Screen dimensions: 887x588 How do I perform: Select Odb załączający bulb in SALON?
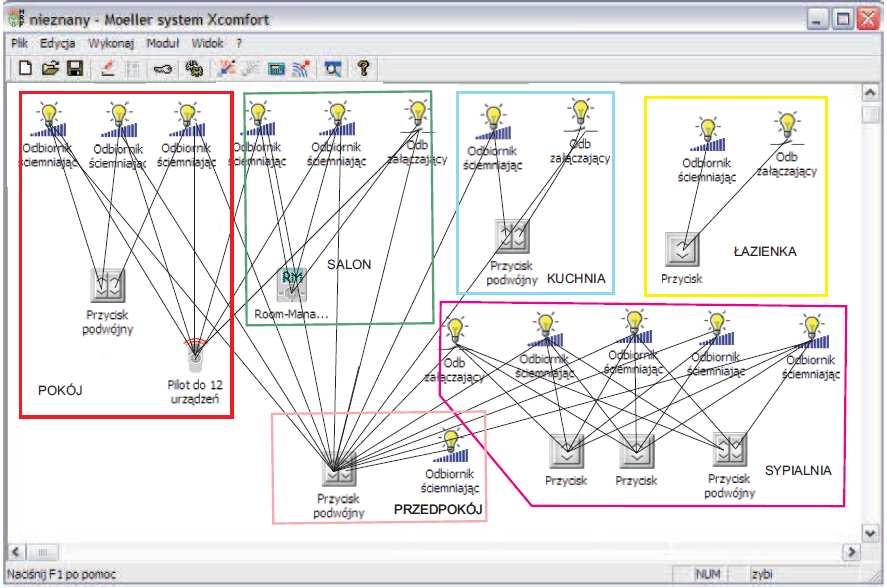pos(418,117)
